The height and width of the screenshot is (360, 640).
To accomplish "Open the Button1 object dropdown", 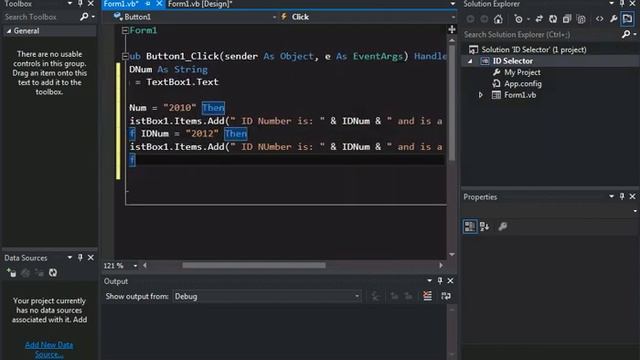I will click(x=274, y=17).
